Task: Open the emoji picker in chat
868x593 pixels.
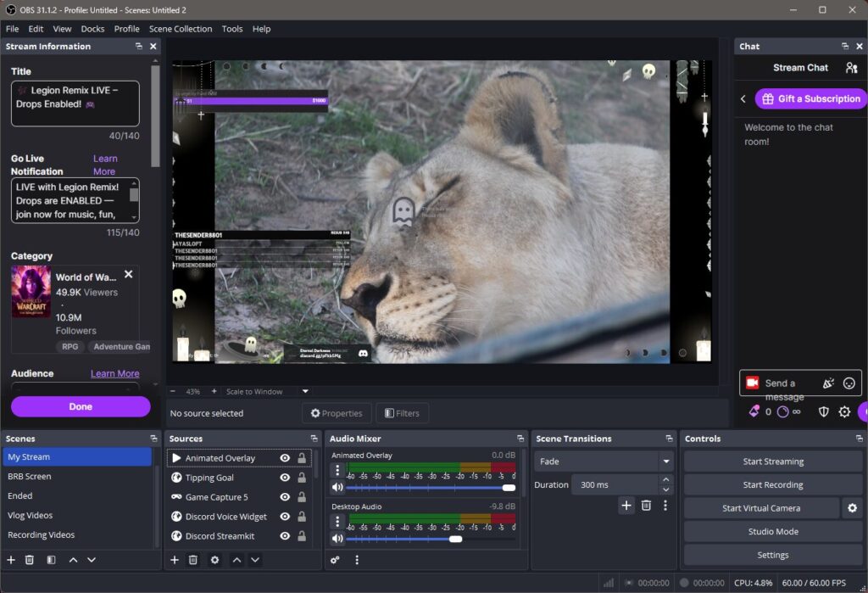Action: pos(849,383)
